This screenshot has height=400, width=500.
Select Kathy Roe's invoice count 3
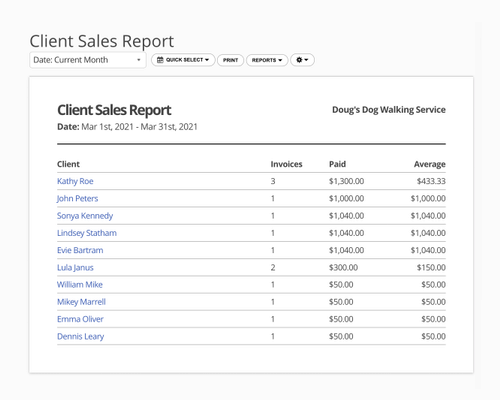pyautogui.click(x=273, y=181)
